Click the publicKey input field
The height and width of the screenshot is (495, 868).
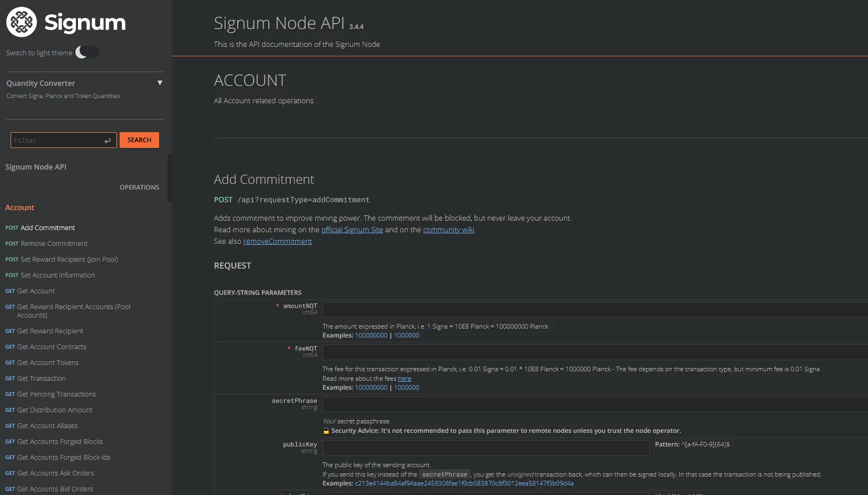486,448
